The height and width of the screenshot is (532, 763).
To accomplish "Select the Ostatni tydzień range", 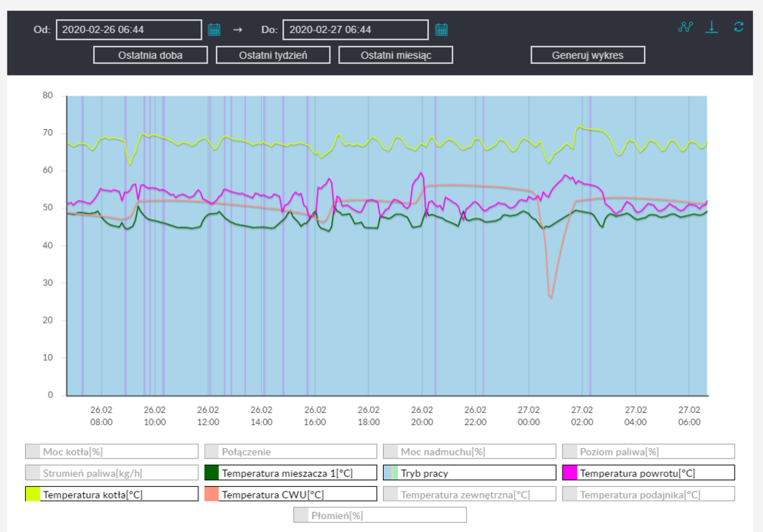I will point(273,55).
